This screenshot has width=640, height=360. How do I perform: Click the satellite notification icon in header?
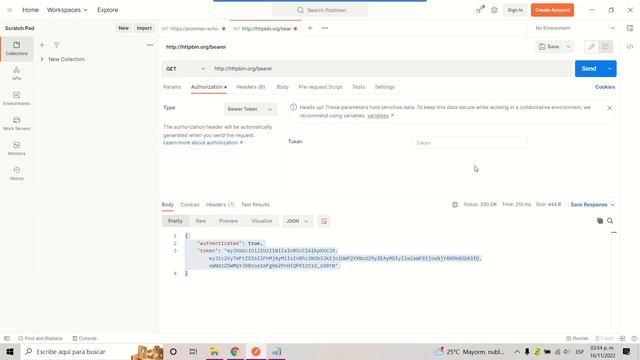pyautogui.click(x=480, y=10)
